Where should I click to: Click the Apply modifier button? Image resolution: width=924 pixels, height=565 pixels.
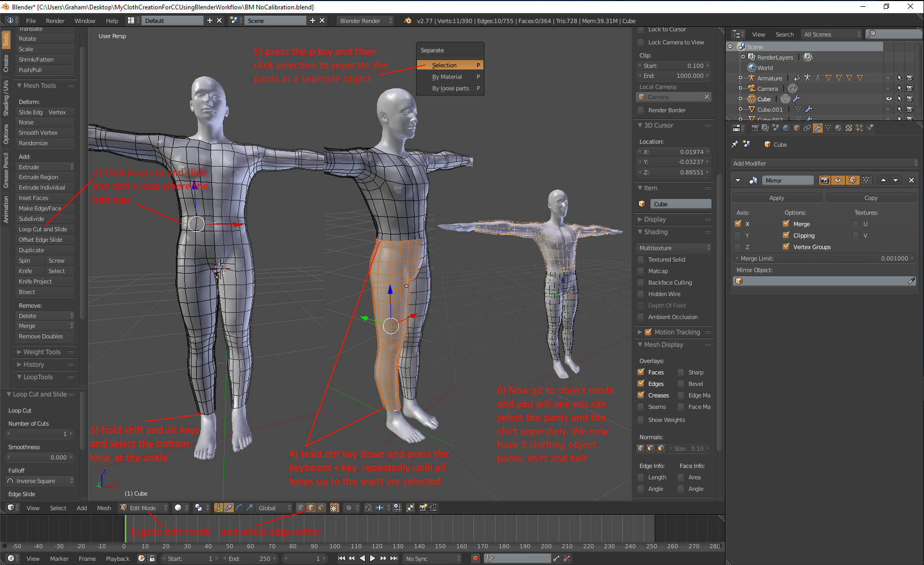point(777,198)
